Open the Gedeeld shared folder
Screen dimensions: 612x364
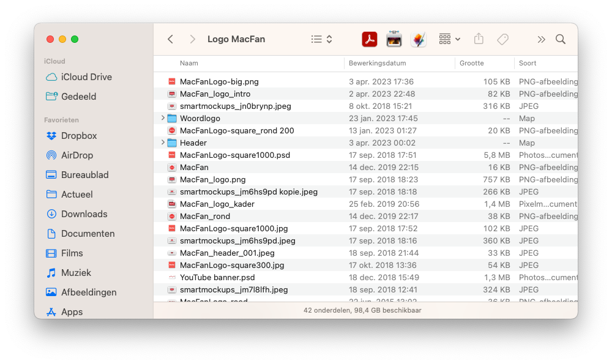click(70, 97)
